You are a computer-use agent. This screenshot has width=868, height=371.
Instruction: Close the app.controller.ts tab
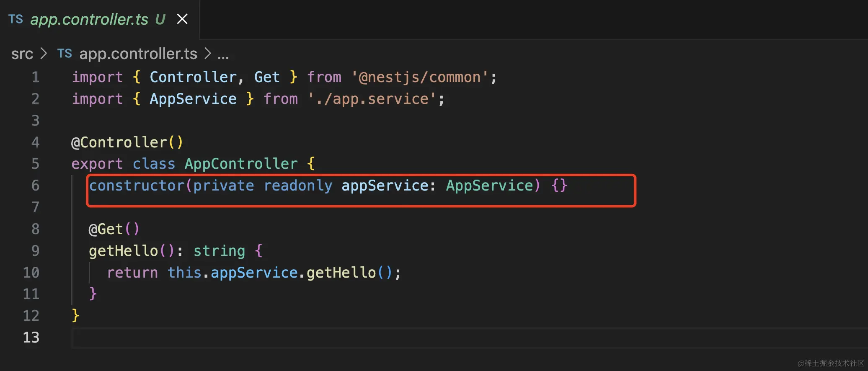click(x=182, y=19)
